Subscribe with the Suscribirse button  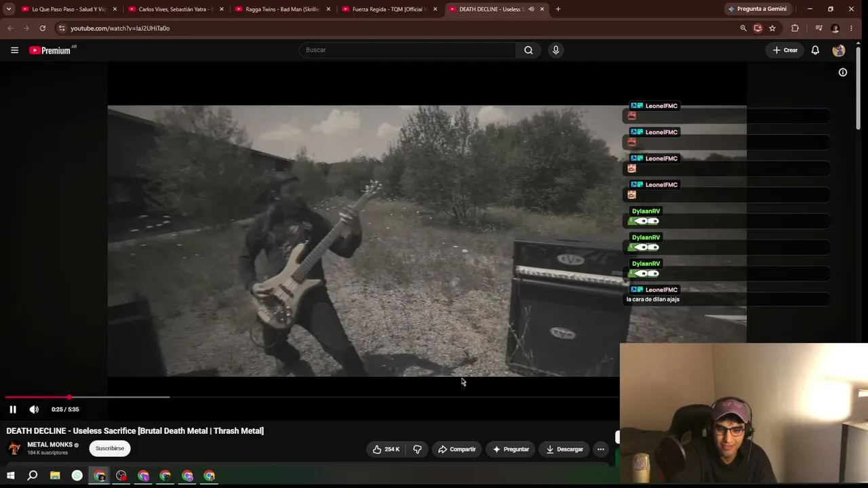click(x=110, y=449)
